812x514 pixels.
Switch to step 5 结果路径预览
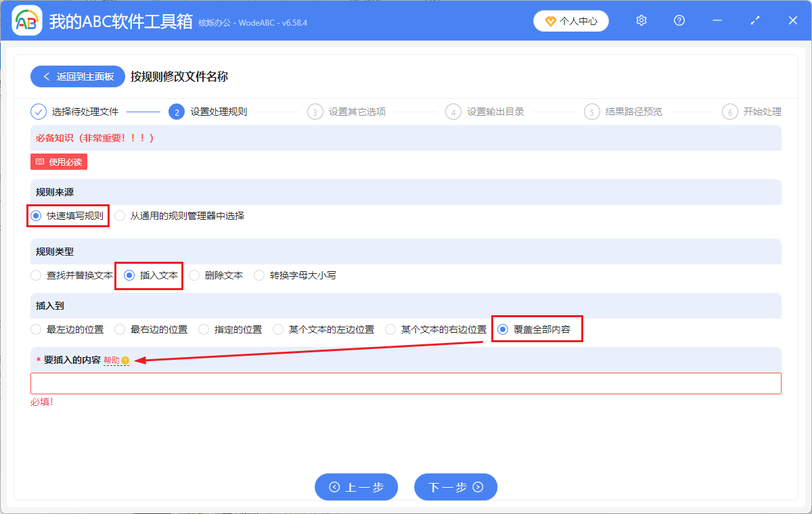coord(623,112)
